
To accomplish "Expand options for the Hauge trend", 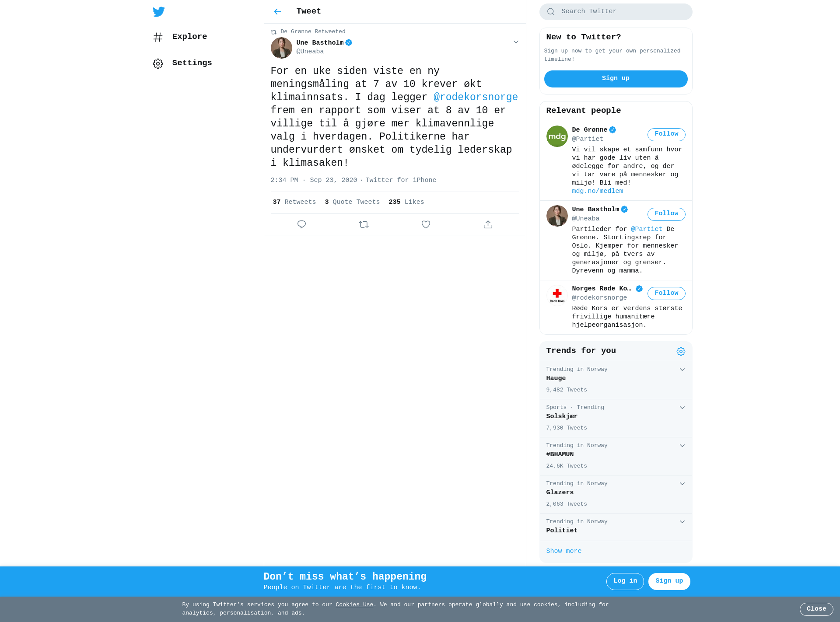I will 682,370.
